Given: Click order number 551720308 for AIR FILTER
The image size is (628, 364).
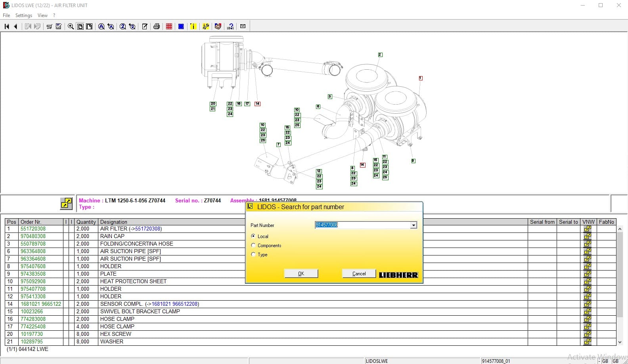Looking at the screenshot, I should pyautogui.click(x=33, y=229).
